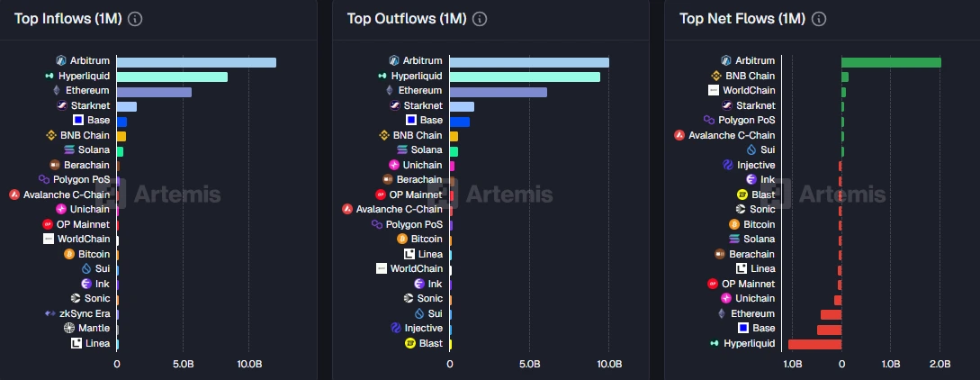Select the Blast icon in Top Outflows chart
This screenshot has height=380, width=980.
410,343
